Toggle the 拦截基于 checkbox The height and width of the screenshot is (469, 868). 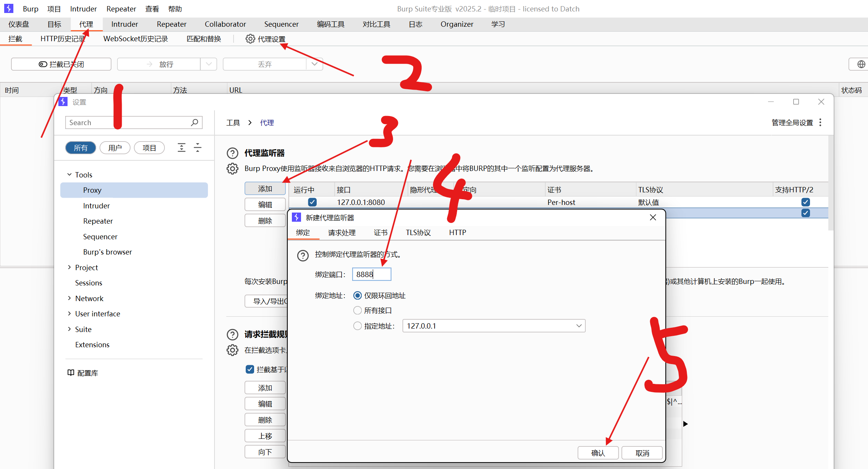(250, 369)
